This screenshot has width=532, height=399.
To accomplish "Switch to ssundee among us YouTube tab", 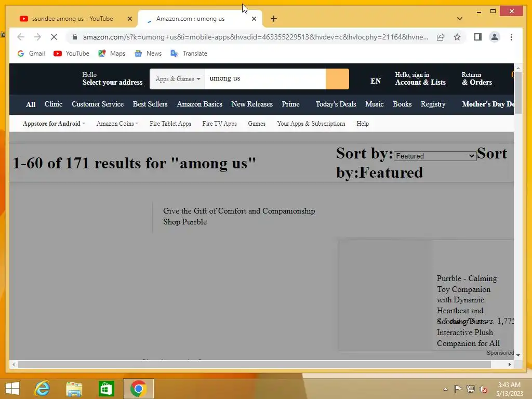I will pyautogui.click(x=73, y=19).
